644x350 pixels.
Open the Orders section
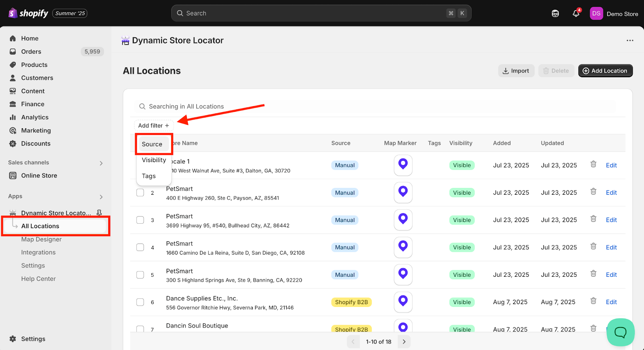pyautogui.click(x=31, y=51)
